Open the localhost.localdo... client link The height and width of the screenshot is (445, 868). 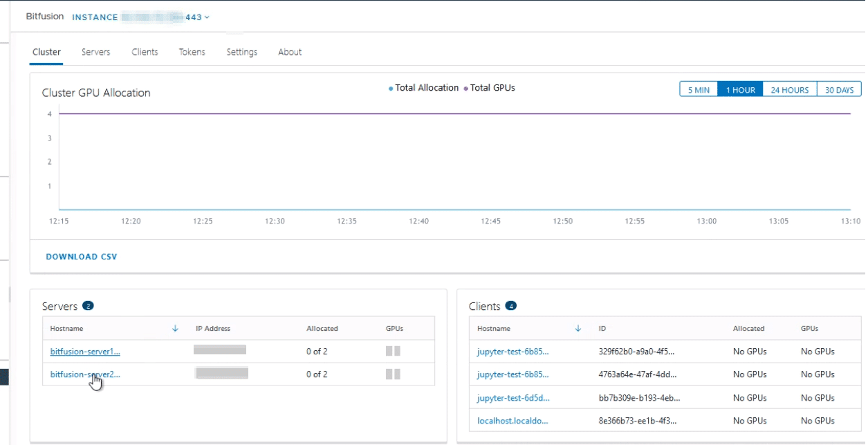coord(513,421)
